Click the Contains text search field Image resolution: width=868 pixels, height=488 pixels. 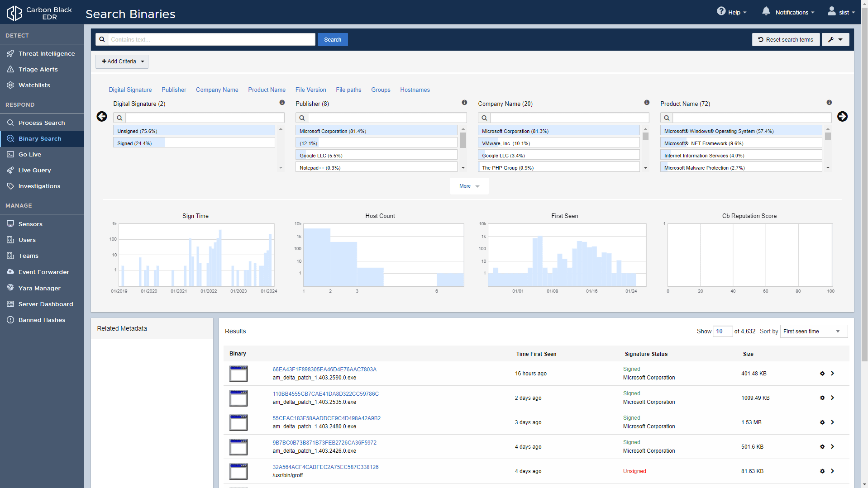(x=211, y=40)
